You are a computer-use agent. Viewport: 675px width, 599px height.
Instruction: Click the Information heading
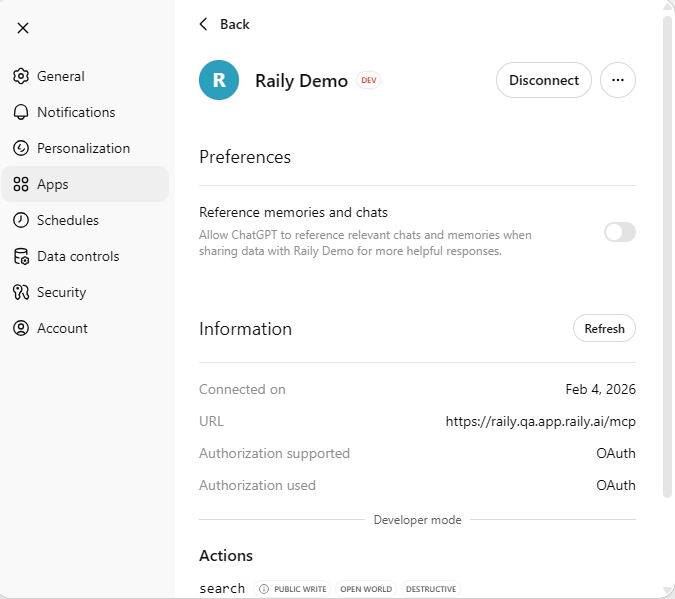tap(245, 329)
